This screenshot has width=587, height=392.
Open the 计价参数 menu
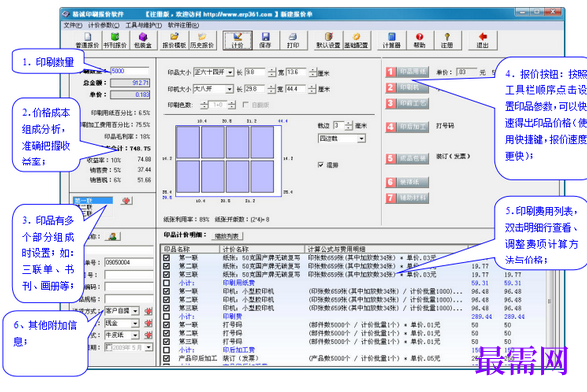[x=104, y=25]
